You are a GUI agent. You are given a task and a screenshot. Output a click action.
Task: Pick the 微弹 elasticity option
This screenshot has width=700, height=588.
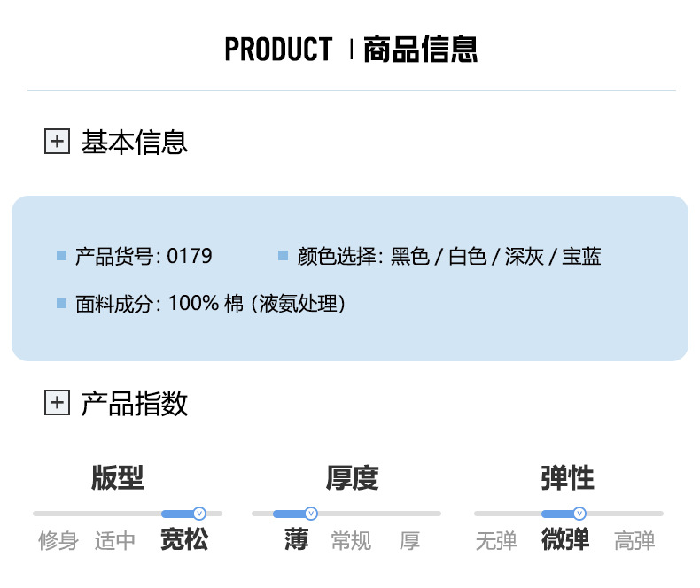click(565, 539)
